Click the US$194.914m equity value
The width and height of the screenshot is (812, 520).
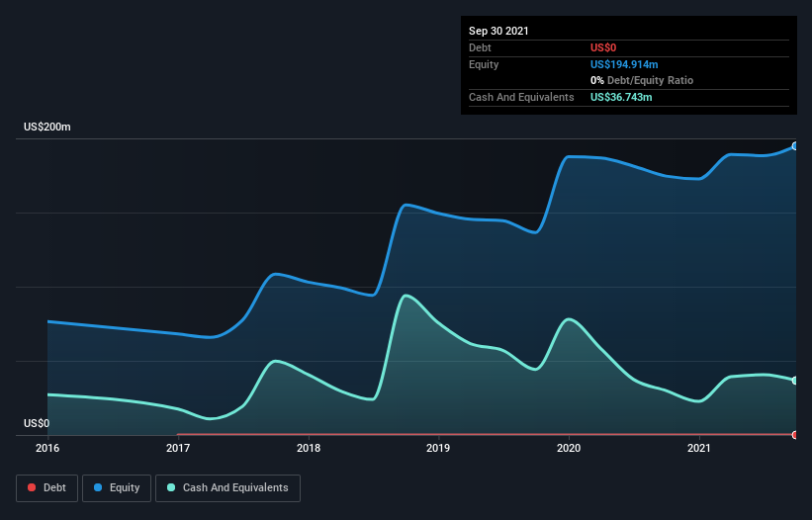pyautogui.click(x=624, y=64)
